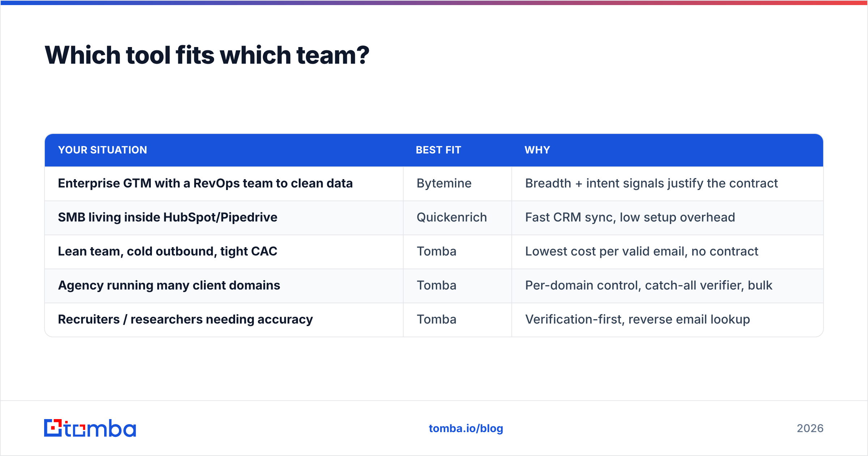
Task: Select Tomba in the Lean team row
Action: [x=437, y=251]
